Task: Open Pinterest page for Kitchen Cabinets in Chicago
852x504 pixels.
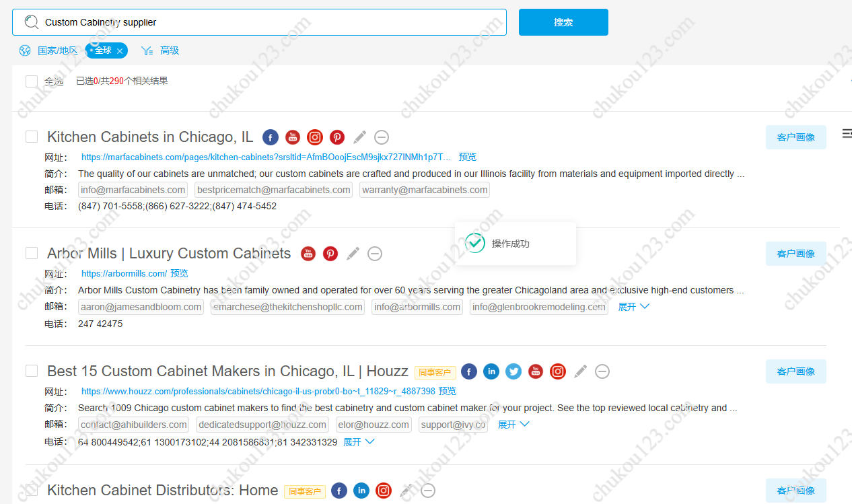Action: (337, 137)
